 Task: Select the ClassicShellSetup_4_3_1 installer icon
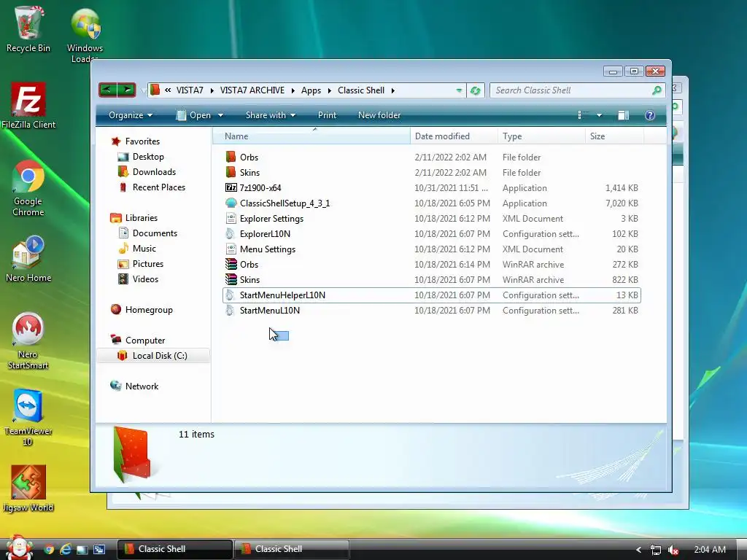[231, 203]
